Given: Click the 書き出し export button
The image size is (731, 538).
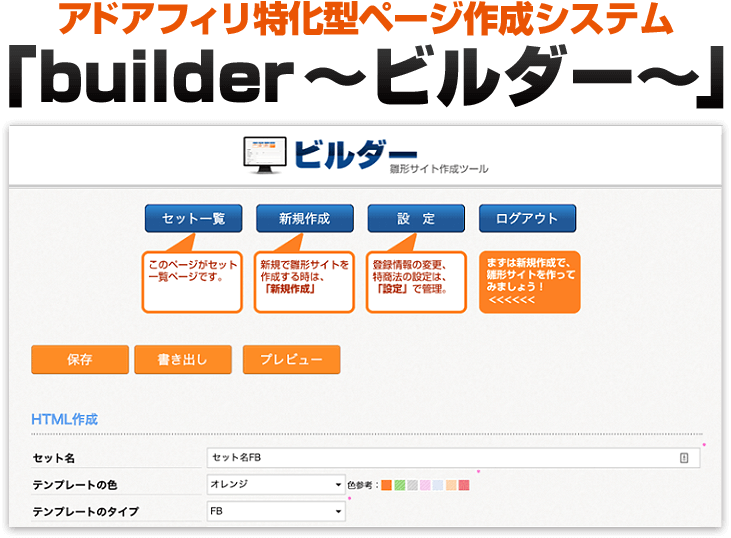Looking at the screenshot, I should pos(182,359).
